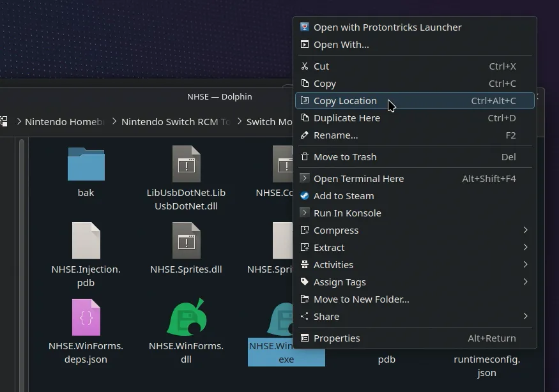Expand the Share submenu arrow
559x392 pixels.
pos(525,317)
